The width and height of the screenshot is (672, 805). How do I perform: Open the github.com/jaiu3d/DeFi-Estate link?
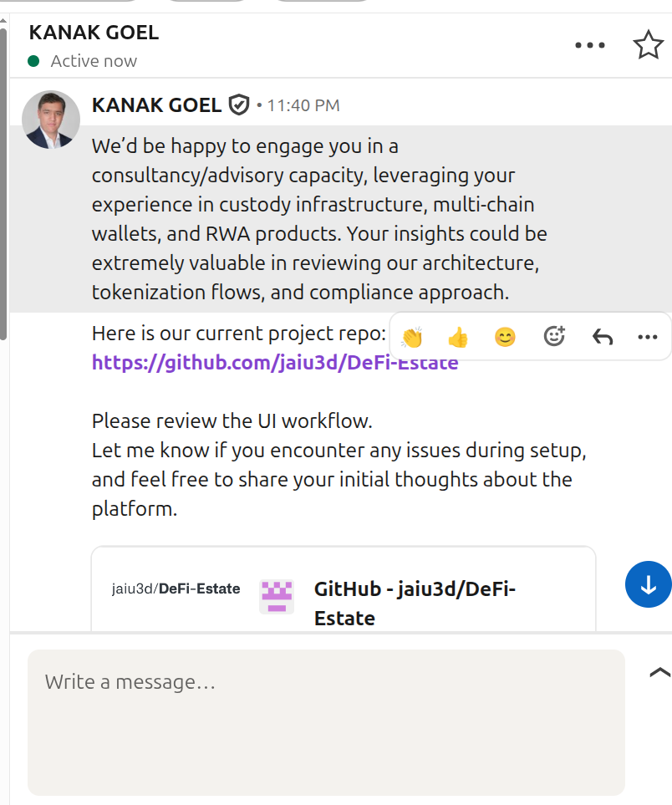[275, 363]
